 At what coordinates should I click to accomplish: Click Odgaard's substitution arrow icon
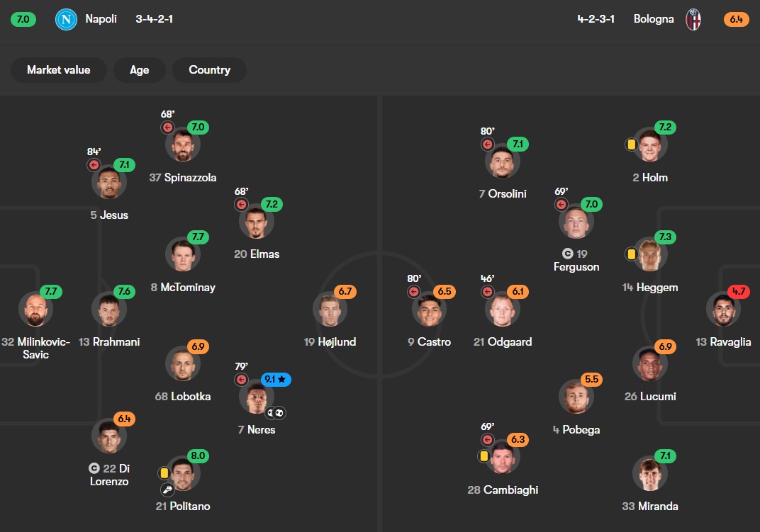[488, 291]
